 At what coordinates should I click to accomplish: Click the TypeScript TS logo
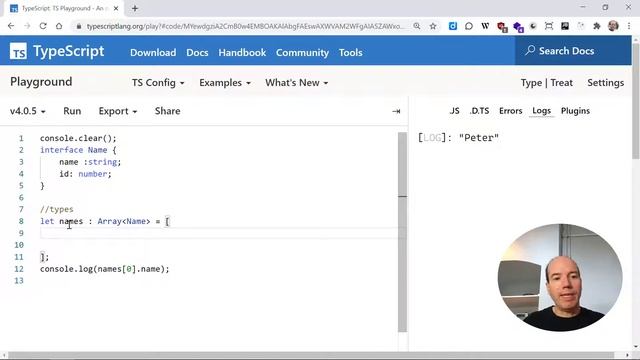pos(18,51)
